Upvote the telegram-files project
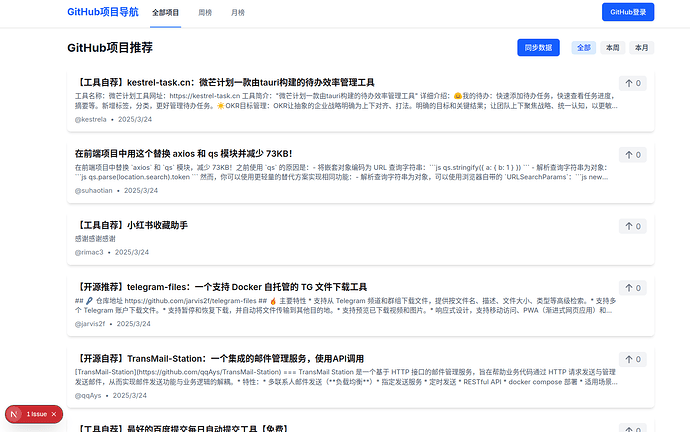690x432 pixels. click(632, 288)
